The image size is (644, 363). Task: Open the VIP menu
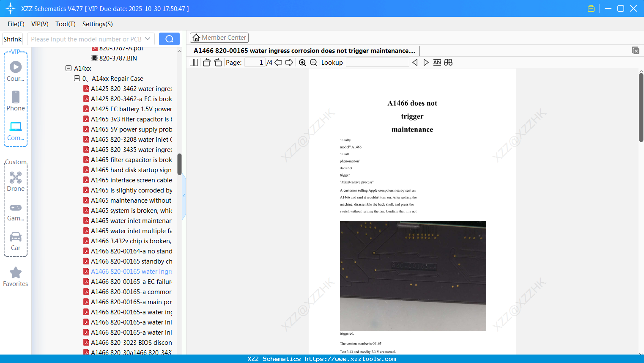(x=40, y=24)
